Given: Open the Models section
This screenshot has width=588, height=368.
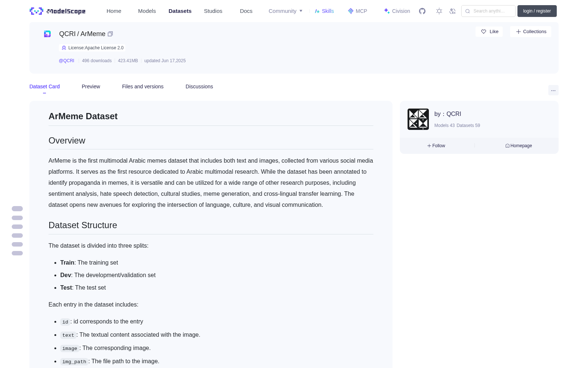Looking at the screenshot, I should click(x=147, y=11).
